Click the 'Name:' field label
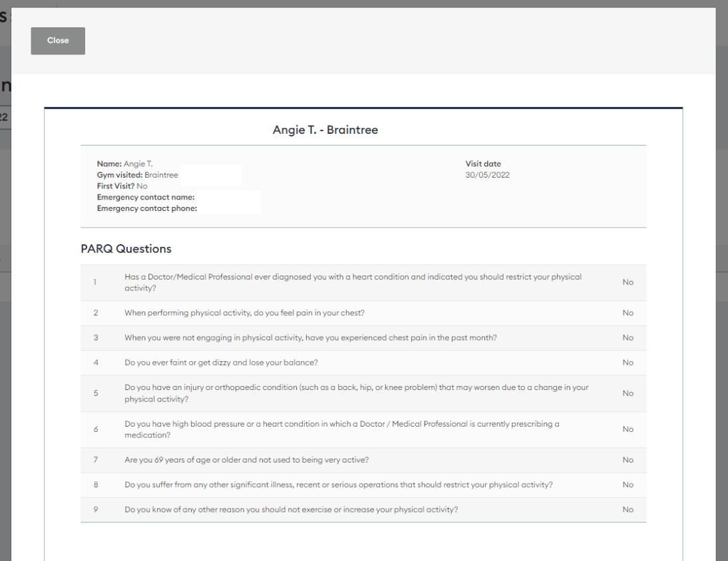 click(x=109, y=164)
